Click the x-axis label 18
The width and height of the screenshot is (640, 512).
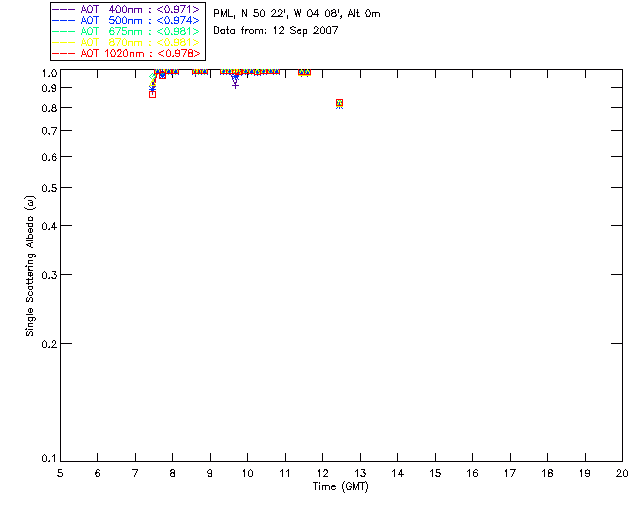547,473
